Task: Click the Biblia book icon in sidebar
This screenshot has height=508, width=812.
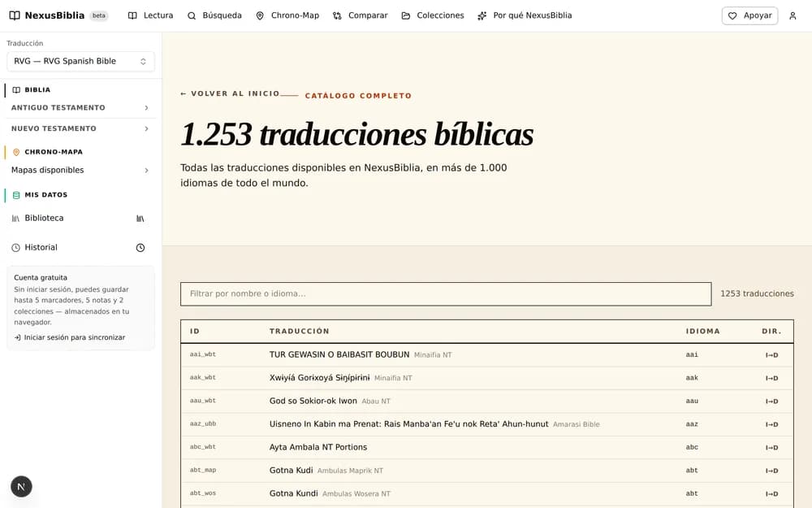Action: click(16, 89)
